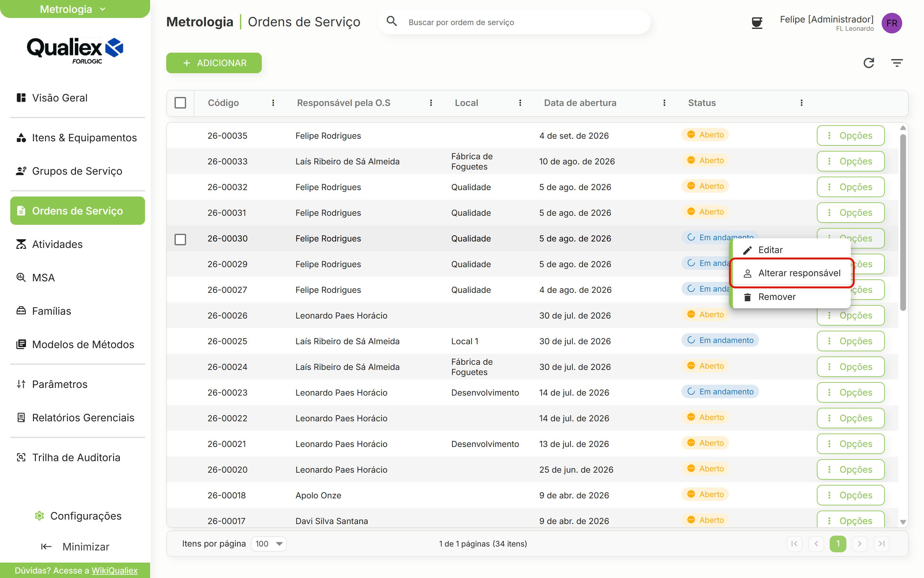Jump to last page arrow

pyautogui.click(x=881, y=544)
